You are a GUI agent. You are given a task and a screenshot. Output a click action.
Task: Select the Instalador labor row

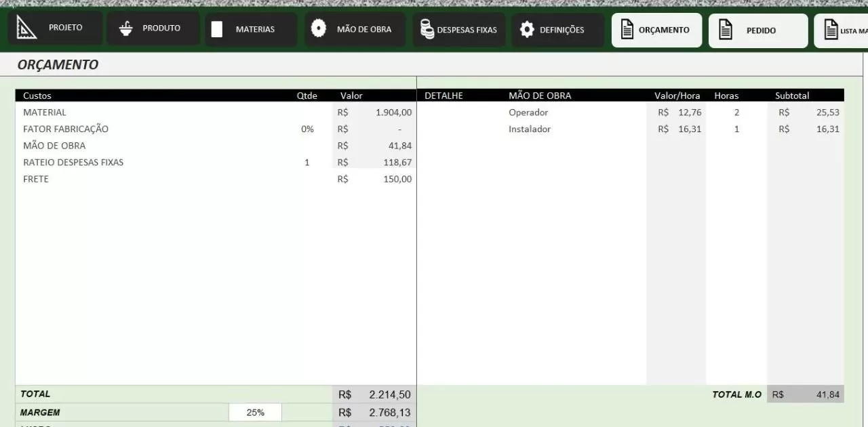point(530,129)
